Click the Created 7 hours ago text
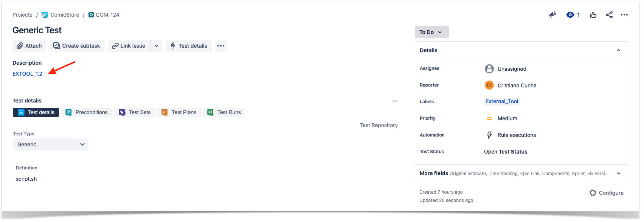 441,192
